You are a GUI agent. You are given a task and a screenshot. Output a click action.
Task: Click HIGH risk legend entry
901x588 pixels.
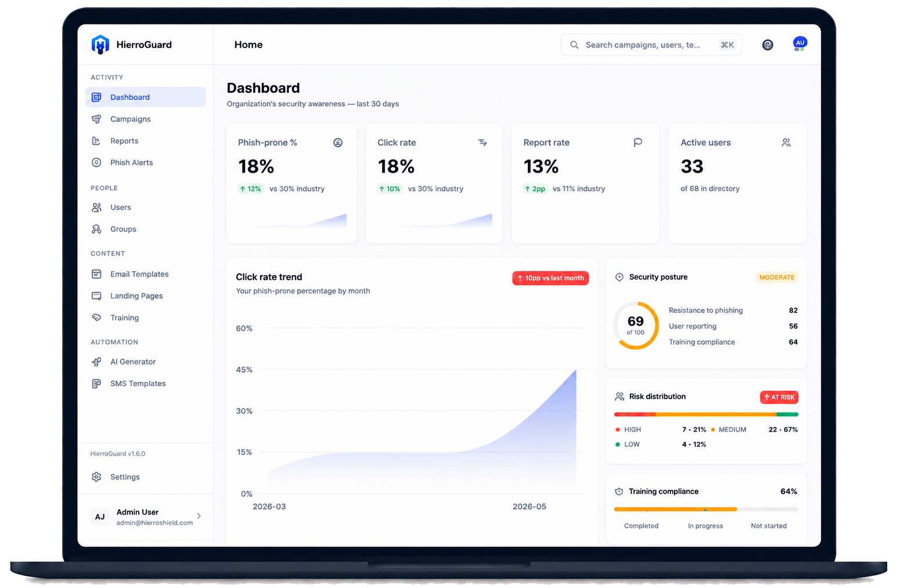tap(660, 430)
